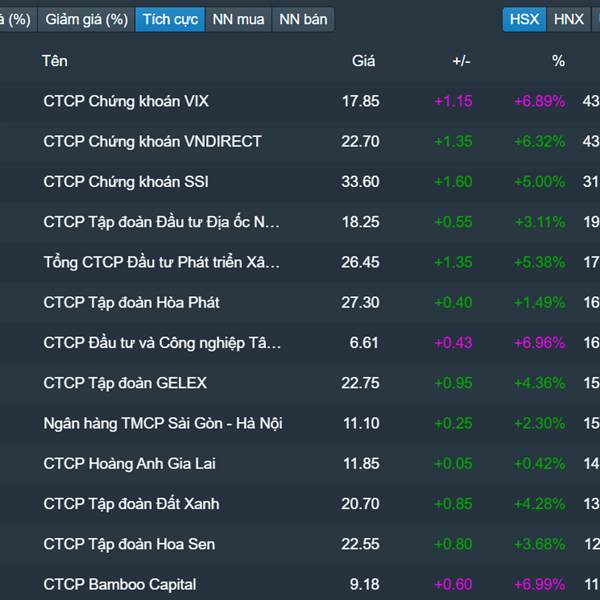
Task: Open the NN mua tab
Action: pos(238,19)
